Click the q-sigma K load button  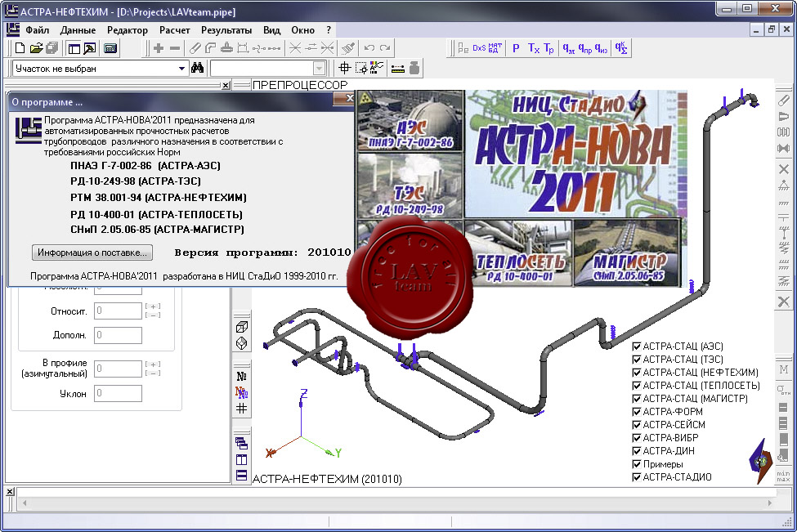[621, 48]
